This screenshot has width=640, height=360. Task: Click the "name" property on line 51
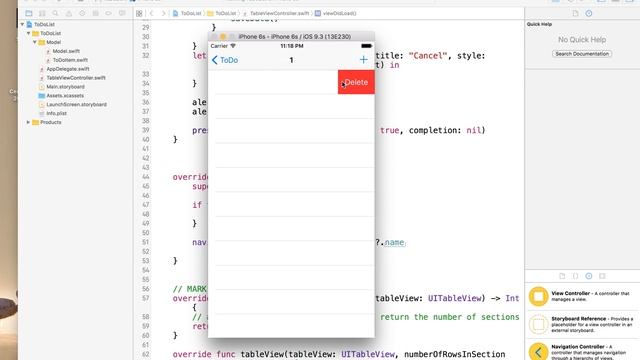click(x=394, y=242)
